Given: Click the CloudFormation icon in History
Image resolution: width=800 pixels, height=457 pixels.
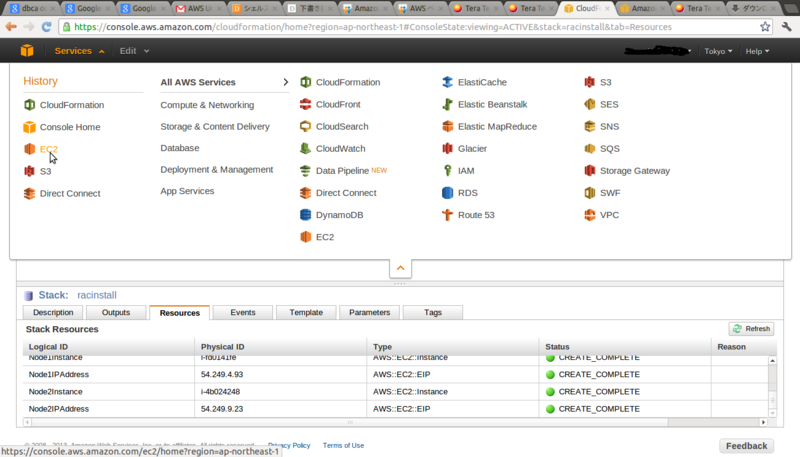Looking at the screenshot, I should 30,105.
